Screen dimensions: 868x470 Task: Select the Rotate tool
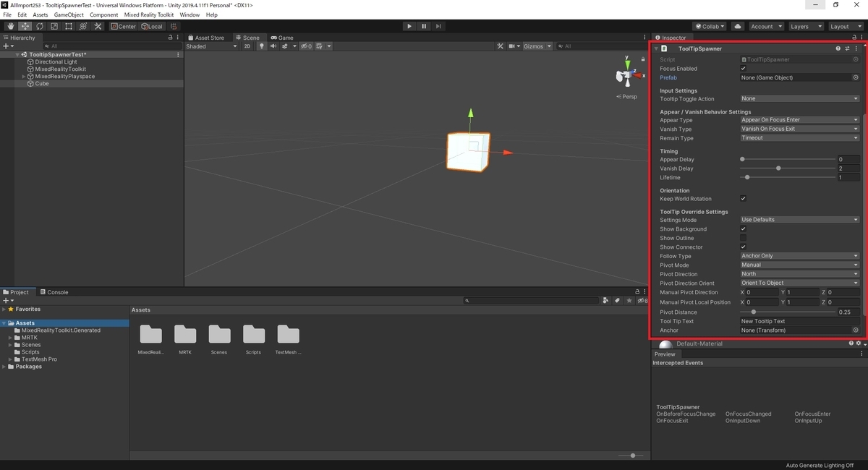(x=40, y=26)
